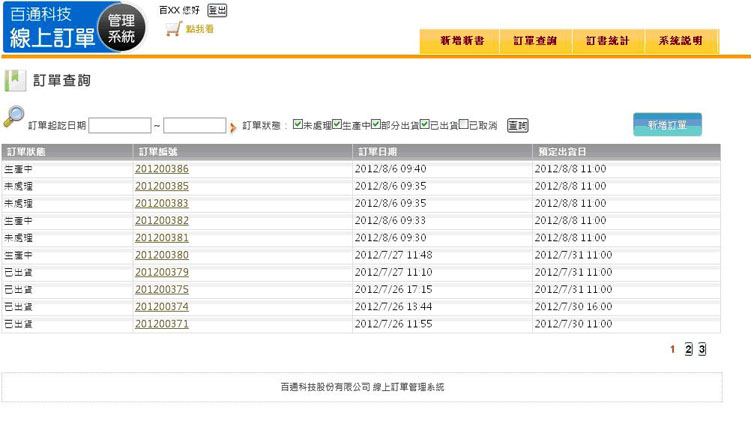
Task: Click current page number 1
Action: (x=672, y=349)
